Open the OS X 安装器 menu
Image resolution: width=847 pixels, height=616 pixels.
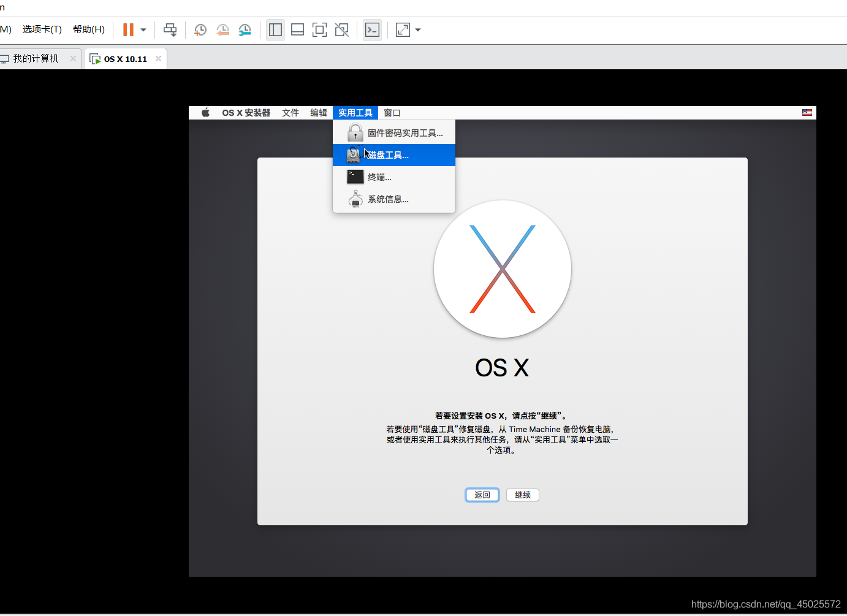pos(246,113)
